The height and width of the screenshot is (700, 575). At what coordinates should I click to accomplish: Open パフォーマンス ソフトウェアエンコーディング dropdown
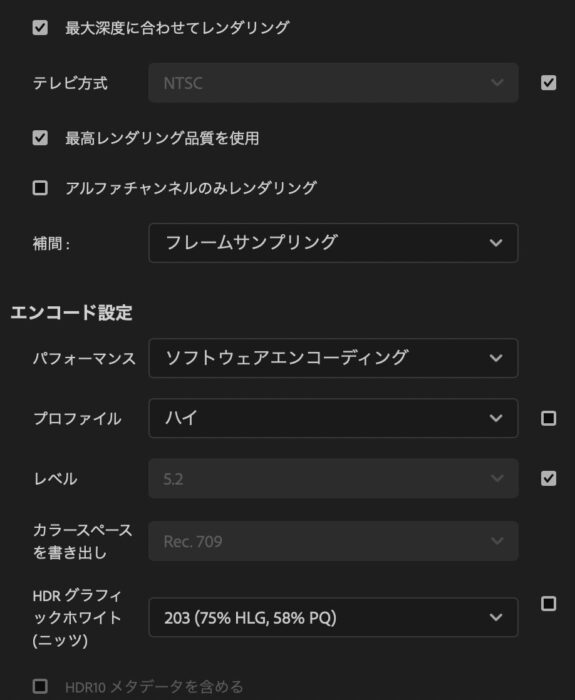pyautogui.click(x=333, y=358)
